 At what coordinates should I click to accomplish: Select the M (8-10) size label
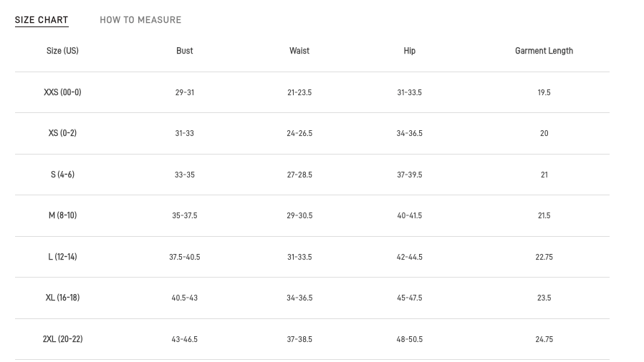62,215
